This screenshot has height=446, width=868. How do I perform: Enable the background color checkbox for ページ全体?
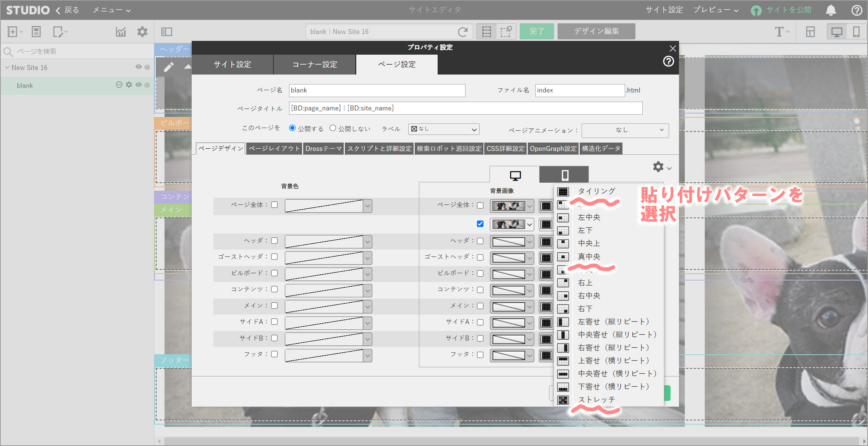pos(274,205)
